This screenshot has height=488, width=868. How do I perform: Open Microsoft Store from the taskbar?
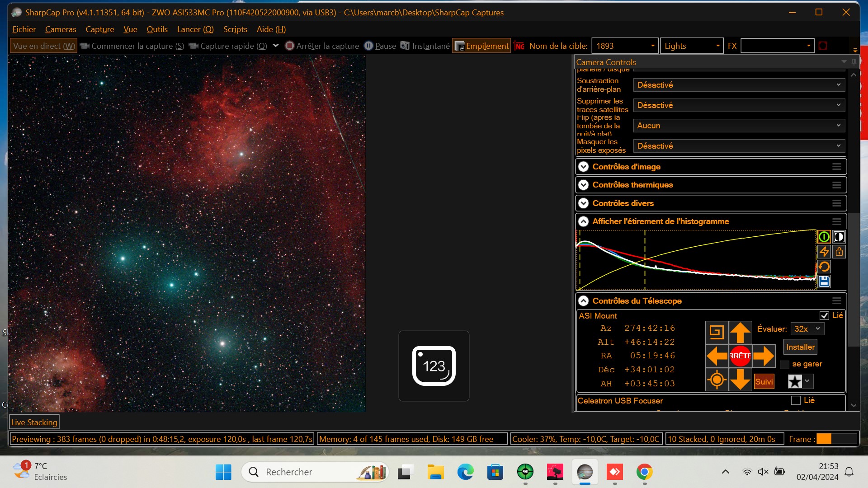click(x=495, y=472)
